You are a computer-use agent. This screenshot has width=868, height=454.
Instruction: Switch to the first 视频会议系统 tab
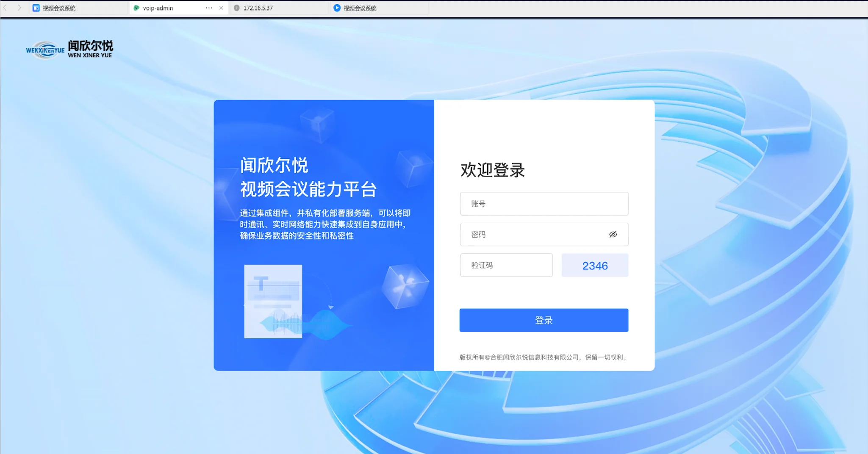[79, 8]
